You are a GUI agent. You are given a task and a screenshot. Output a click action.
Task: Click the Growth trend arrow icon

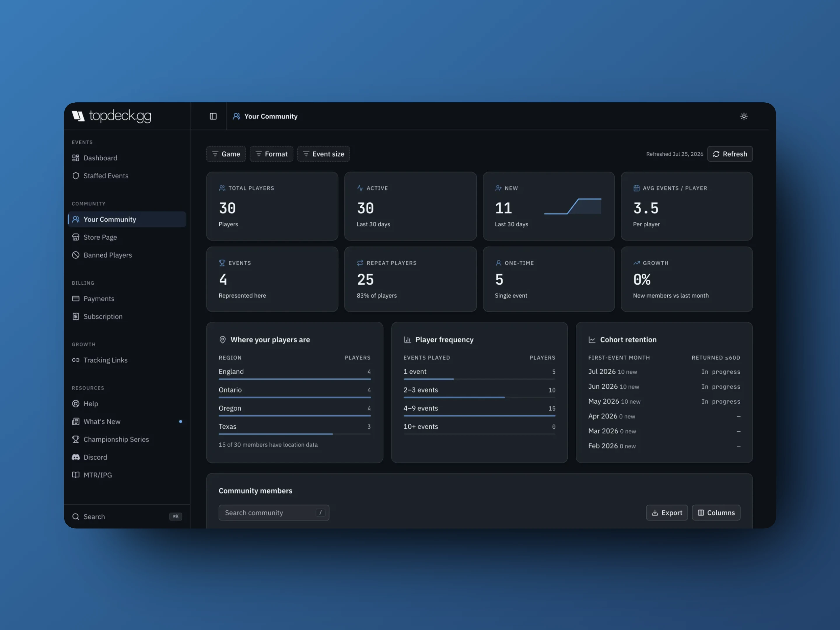point(636,263)
